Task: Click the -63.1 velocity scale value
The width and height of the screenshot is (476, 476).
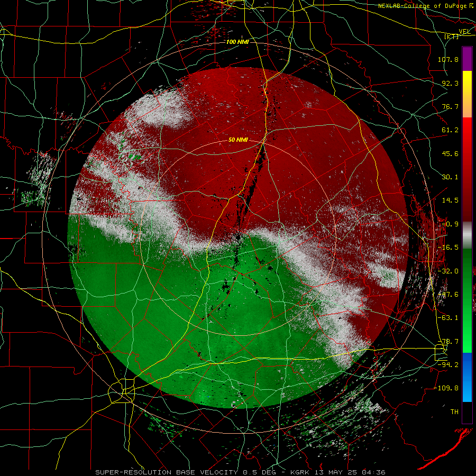Action: tap(448, 318)
